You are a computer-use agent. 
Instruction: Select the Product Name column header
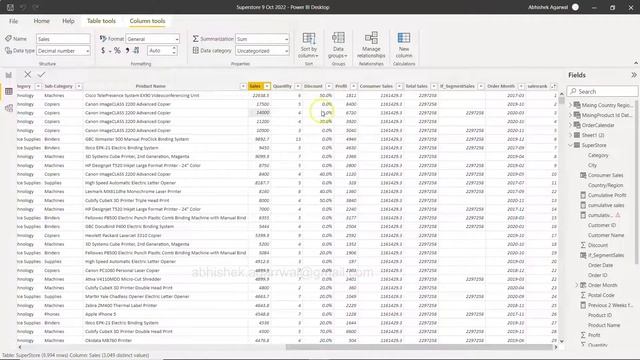click(x=151, y=86)
